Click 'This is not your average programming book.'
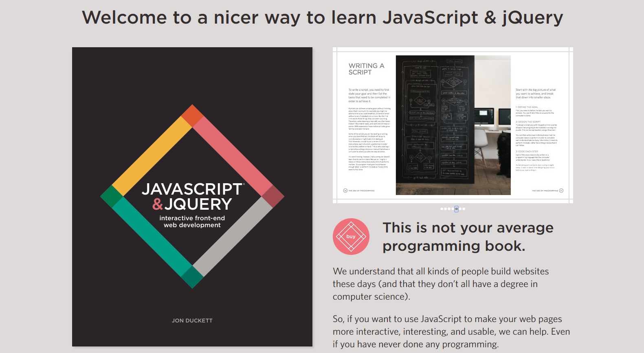Screen dimensions: 644x353 468,237
